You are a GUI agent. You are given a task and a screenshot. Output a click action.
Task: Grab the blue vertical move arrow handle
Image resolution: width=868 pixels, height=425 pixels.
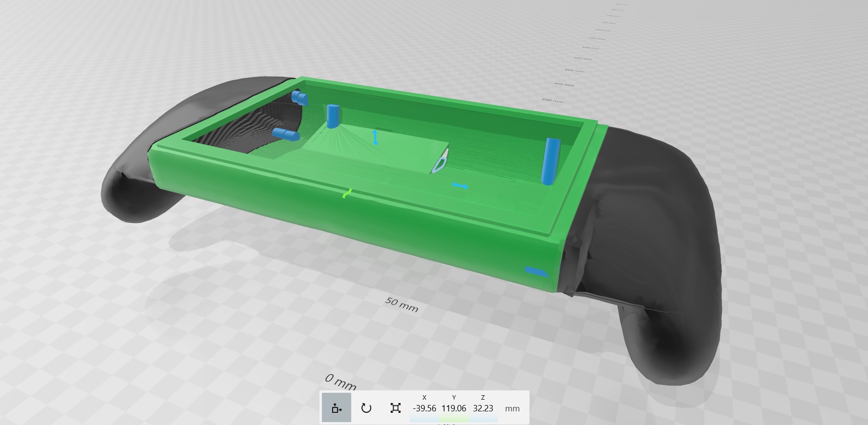[x=375, y=138]
